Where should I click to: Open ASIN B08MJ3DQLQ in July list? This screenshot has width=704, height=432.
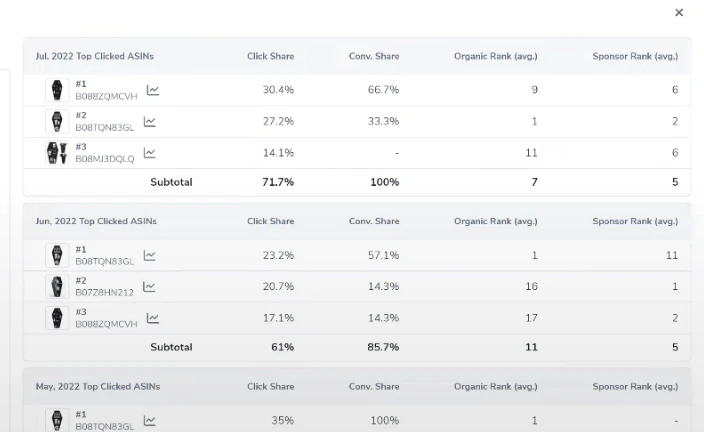tap(104, 159)
